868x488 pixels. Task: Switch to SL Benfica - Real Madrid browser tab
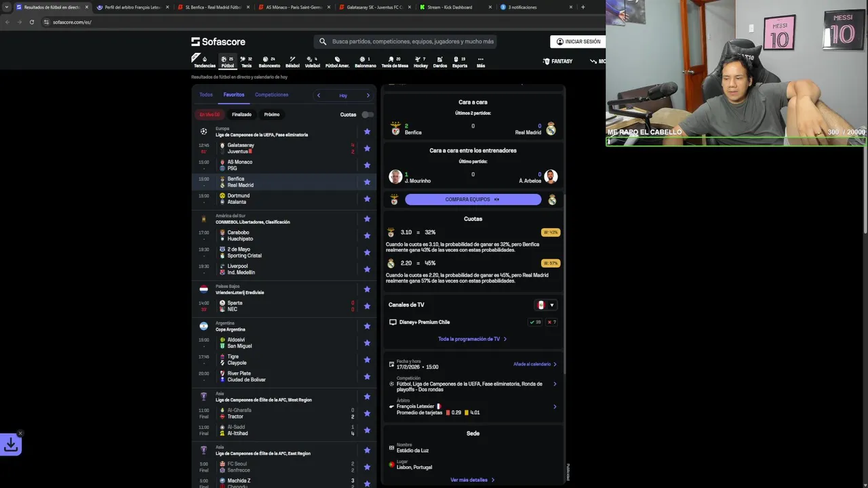pos(213,7)
